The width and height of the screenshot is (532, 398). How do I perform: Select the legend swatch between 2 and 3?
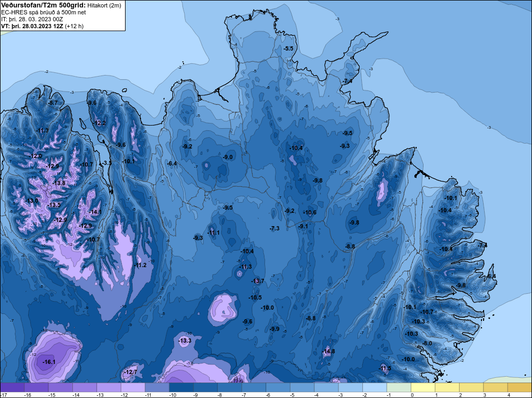point(471,387)
